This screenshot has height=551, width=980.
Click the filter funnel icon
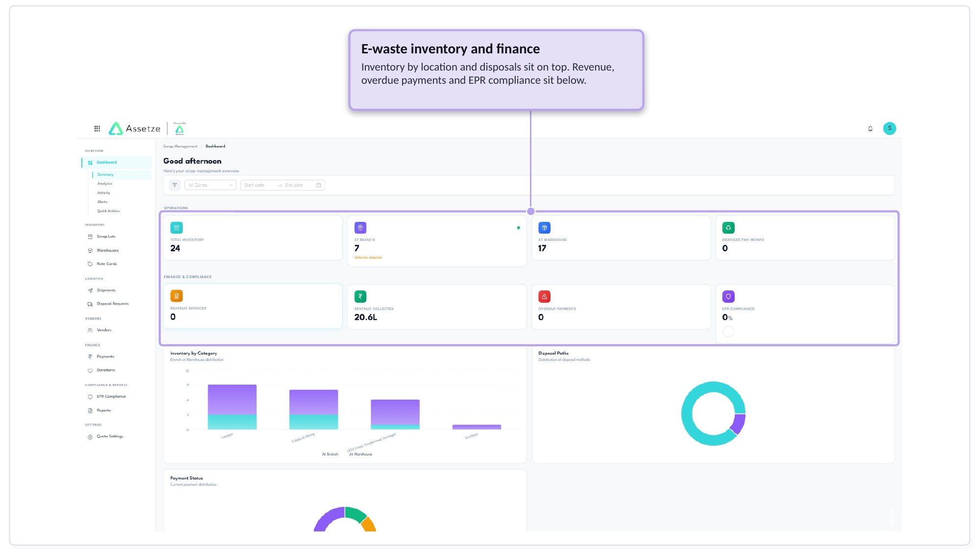[174, 185]
